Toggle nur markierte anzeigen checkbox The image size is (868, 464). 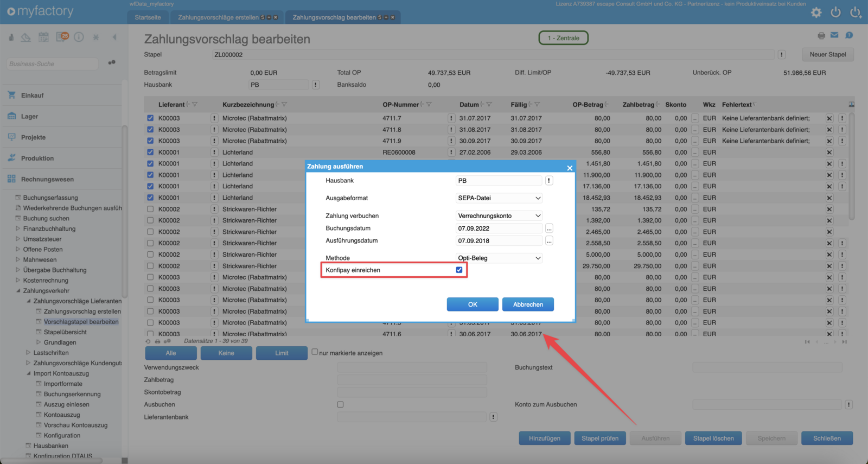click(x=315, y=352)
